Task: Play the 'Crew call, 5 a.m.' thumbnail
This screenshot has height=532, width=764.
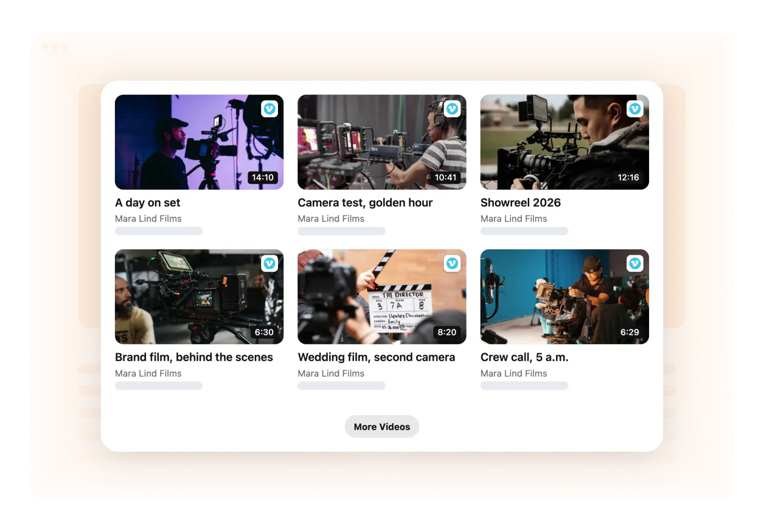Action: [x=564, y=297]
